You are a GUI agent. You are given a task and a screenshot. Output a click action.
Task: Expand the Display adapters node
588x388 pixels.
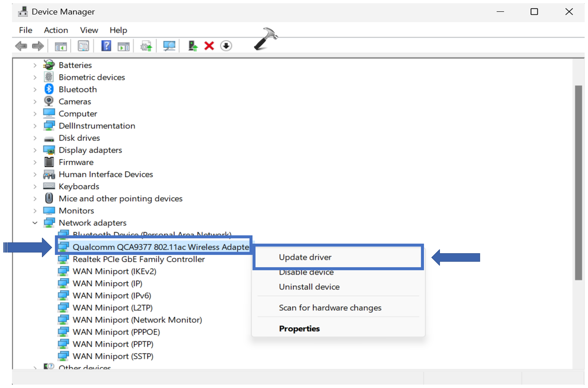pos(35,150)
